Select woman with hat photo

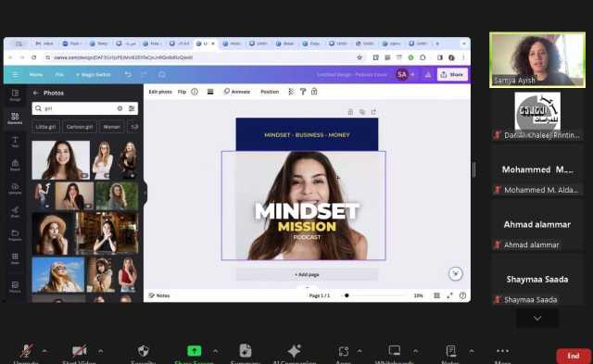53,233
